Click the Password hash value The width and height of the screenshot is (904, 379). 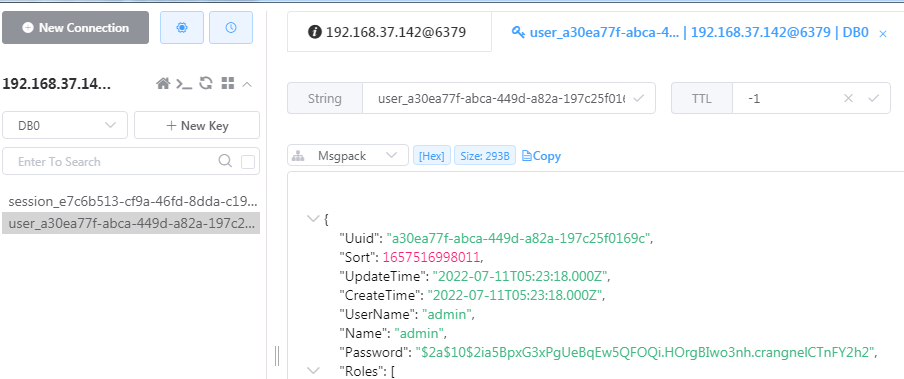point(645,352)
